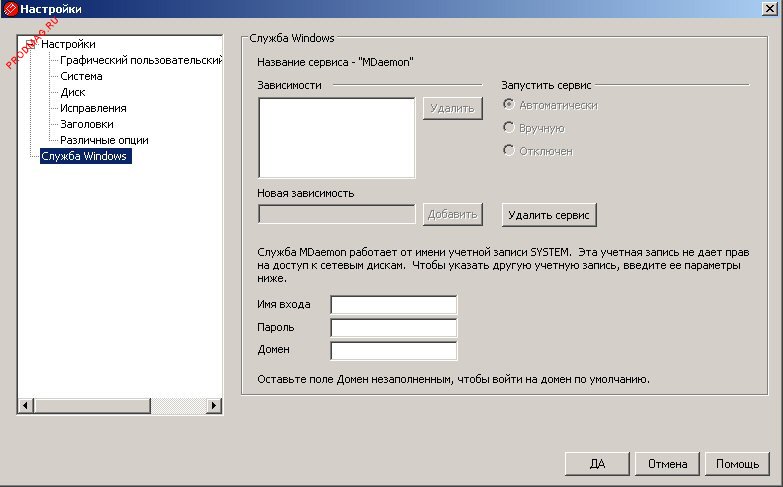The image size is (783, 487).
Task: Close the Настройки dialog window
Action: (771, 9)
